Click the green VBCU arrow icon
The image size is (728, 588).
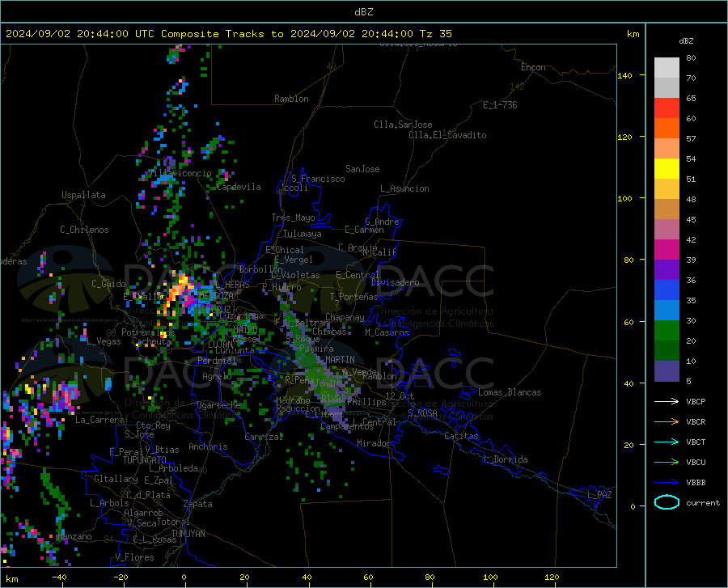(667, 462)
